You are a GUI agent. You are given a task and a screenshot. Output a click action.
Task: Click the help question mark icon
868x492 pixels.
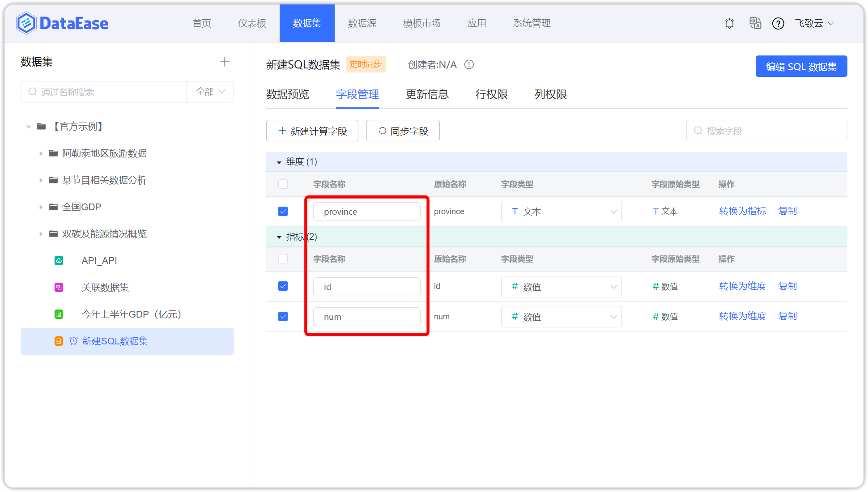tap(779, 23)
